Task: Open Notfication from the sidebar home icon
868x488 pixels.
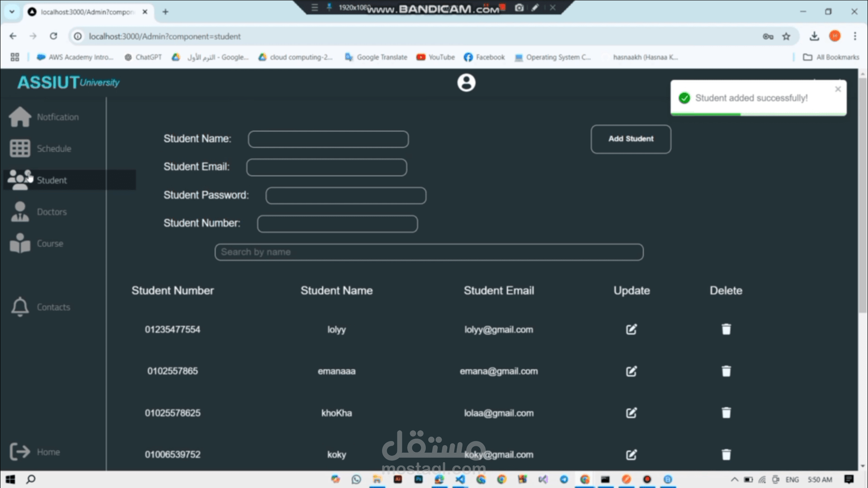Action: 20,117
